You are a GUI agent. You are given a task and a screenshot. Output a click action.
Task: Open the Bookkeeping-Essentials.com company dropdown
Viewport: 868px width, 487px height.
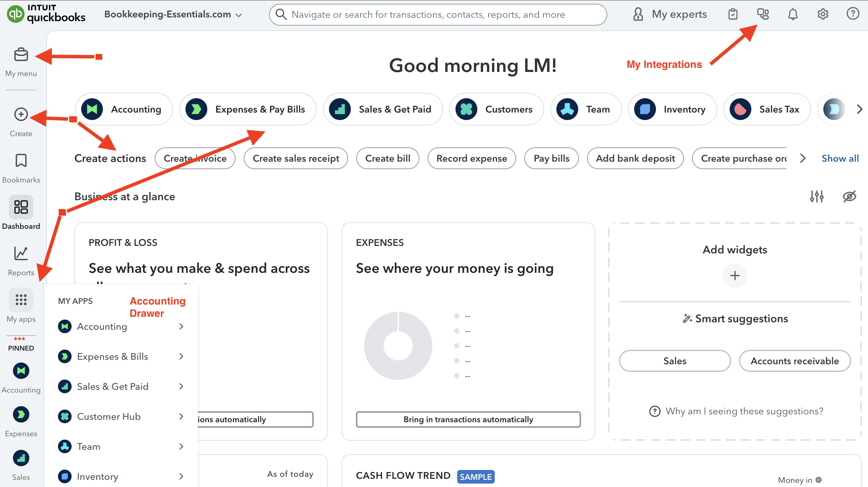(173, 14)
